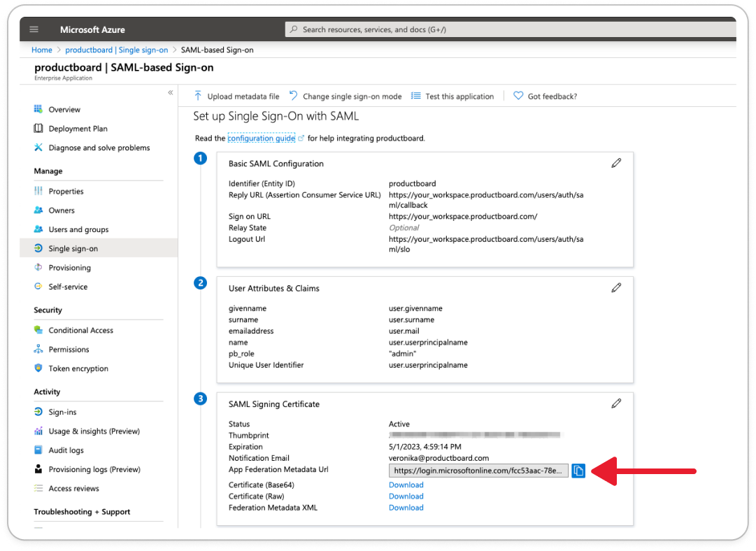756x551 pixels.
Task: Download the Federation Metadata XML
Action: coord(406,508)
